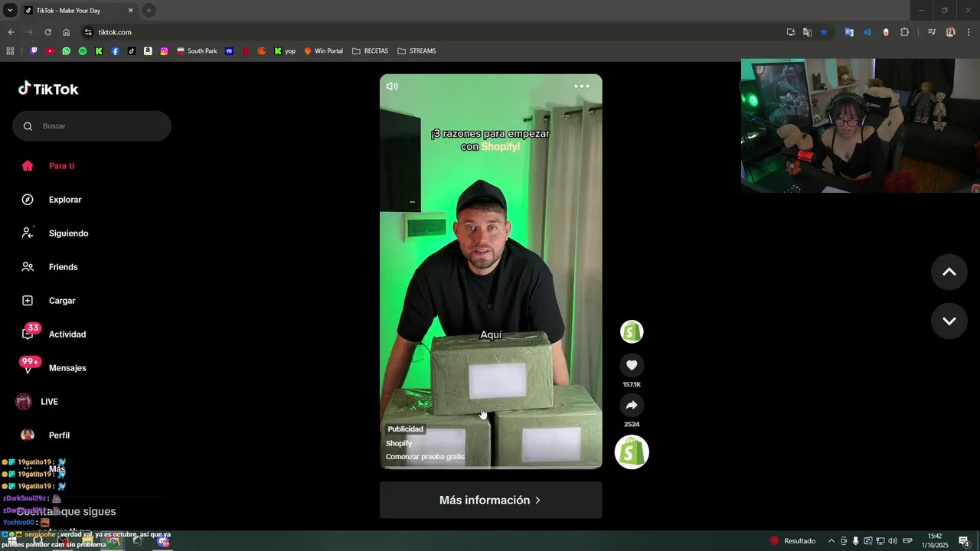This screenshot has height=551, width=980.
Task: Click the ESP language indicator in taskbar
Action: tap(908, 541)
